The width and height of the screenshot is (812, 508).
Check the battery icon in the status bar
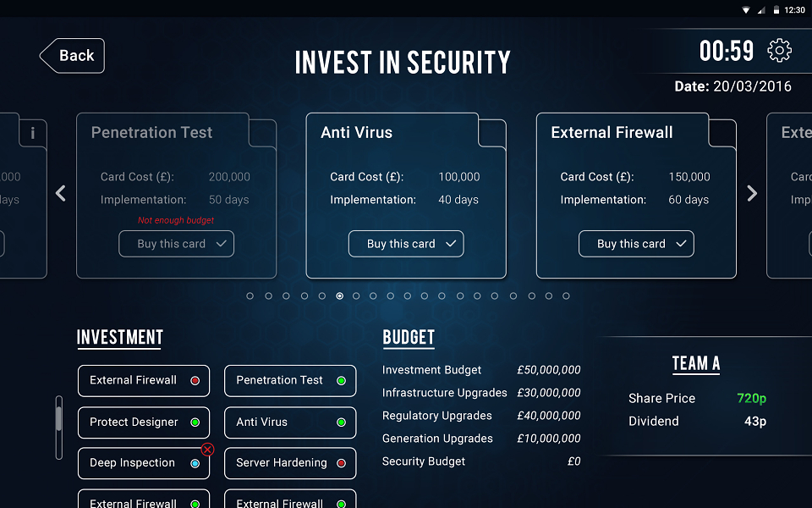(776, 10)
